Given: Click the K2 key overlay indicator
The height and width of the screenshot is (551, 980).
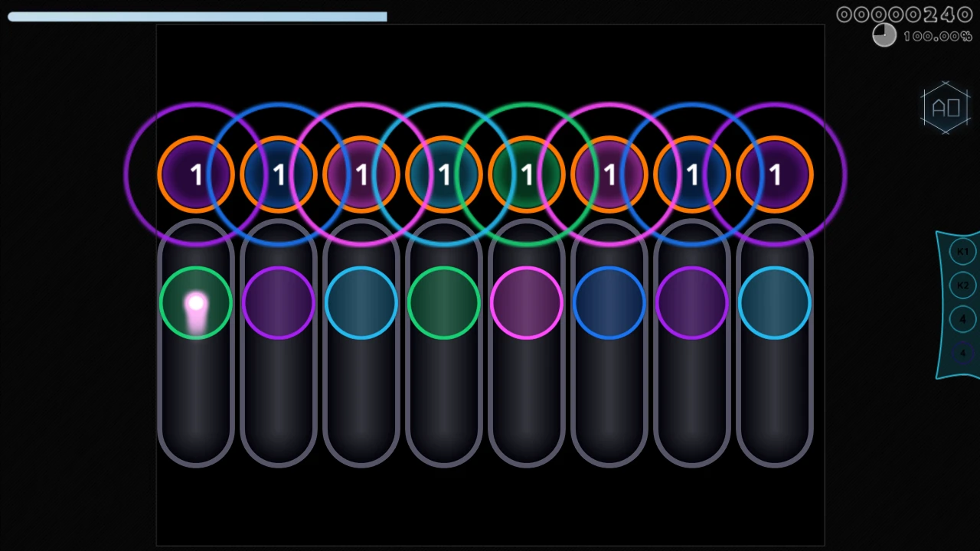Looking at the screenshot, I should coord(962,285).
